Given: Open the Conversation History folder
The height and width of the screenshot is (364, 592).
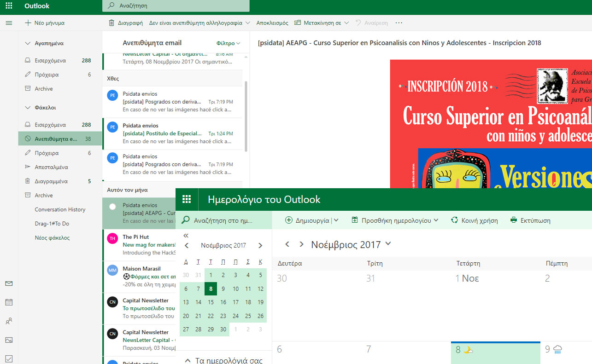Looking at the screenshot, I should [60, 209].
